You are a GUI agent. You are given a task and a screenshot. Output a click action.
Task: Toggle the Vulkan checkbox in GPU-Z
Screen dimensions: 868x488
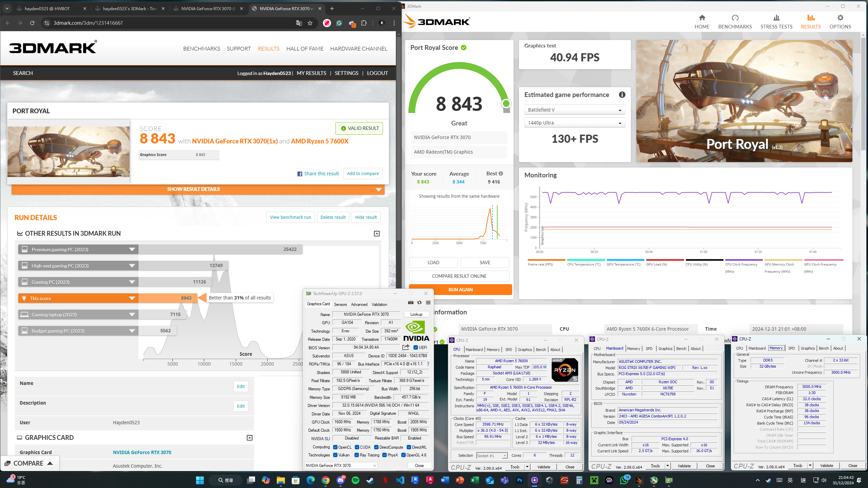click(x=335, y=455)
